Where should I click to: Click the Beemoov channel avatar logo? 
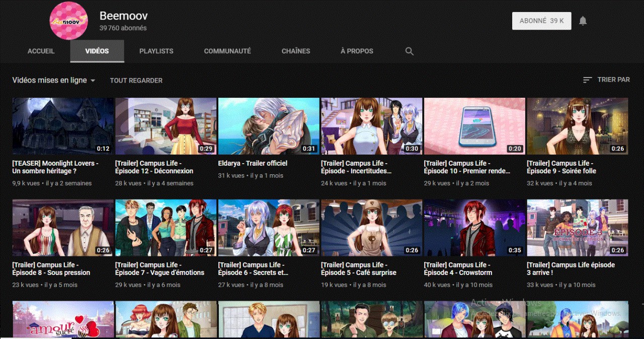pos(69,21)
